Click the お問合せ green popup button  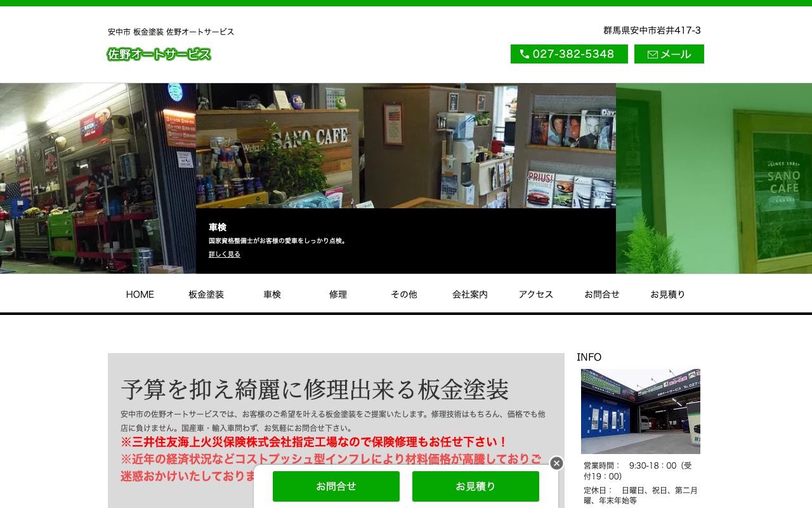pyautogui.click(x=336, y=486)
